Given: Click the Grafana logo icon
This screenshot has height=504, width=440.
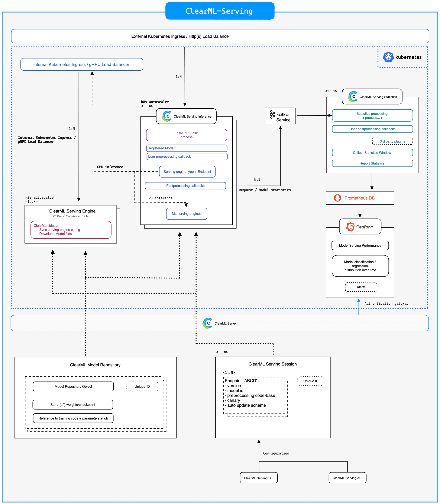Looking at the screenshot, I should (350, 226).
